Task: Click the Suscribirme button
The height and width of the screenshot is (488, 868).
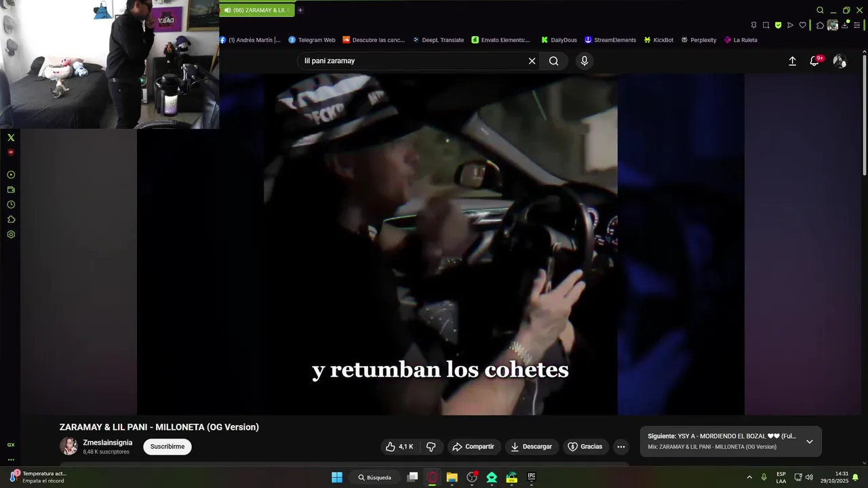Action: [167, 447]
